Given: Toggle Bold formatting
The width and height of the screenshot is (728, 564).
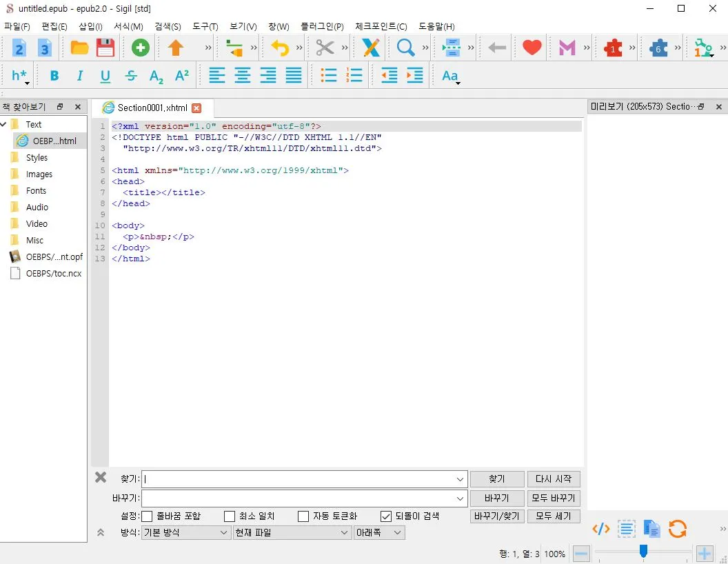Looking at the screenshot, I should [x=54, y=76].
